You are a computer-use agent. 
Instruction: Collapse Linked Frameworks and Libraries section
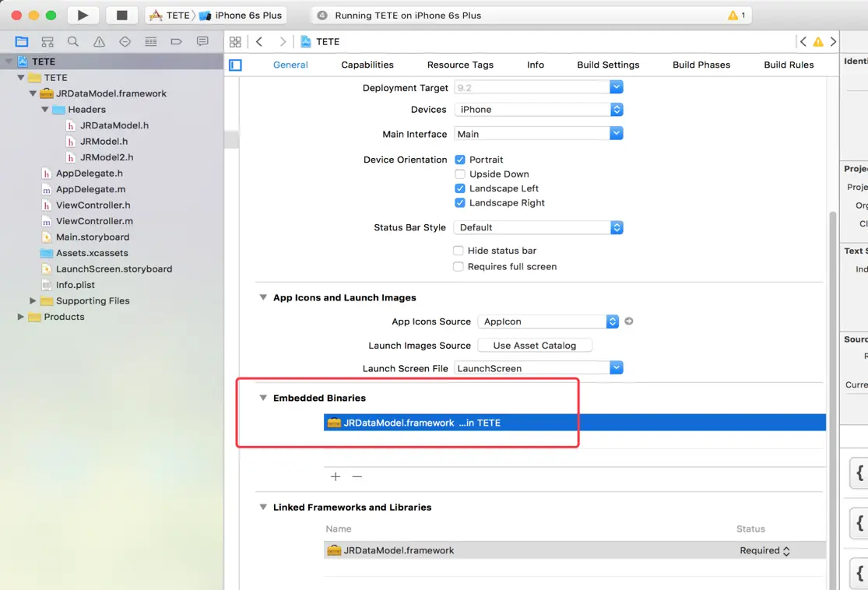click(x=263, y=507)
